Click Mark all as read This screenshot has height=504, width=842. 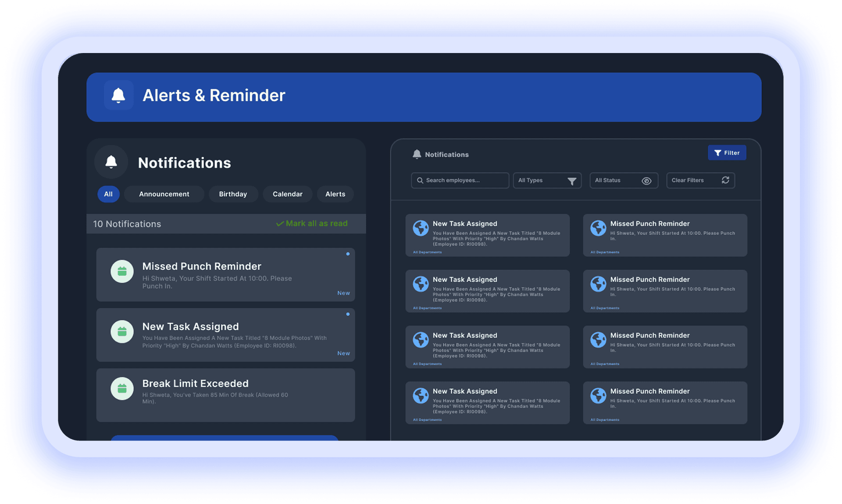(312, 224)
